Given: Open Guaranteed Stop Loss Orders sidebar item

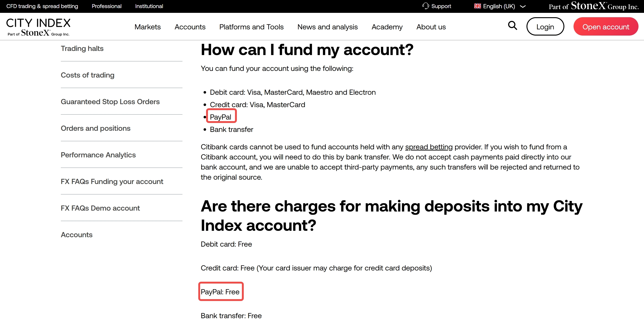Looking at the screenshot, I should point(110,102).
